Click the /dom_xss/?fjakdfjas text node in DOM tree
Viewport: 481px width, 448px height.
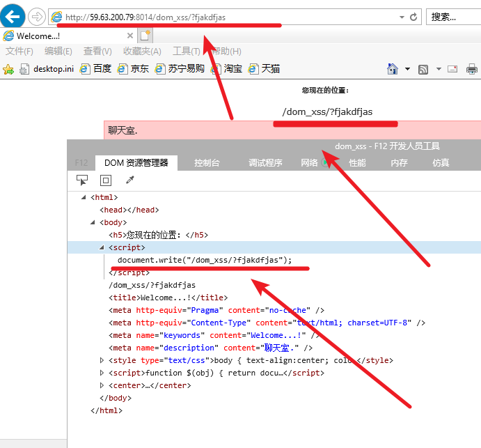[x=152, y=285]
